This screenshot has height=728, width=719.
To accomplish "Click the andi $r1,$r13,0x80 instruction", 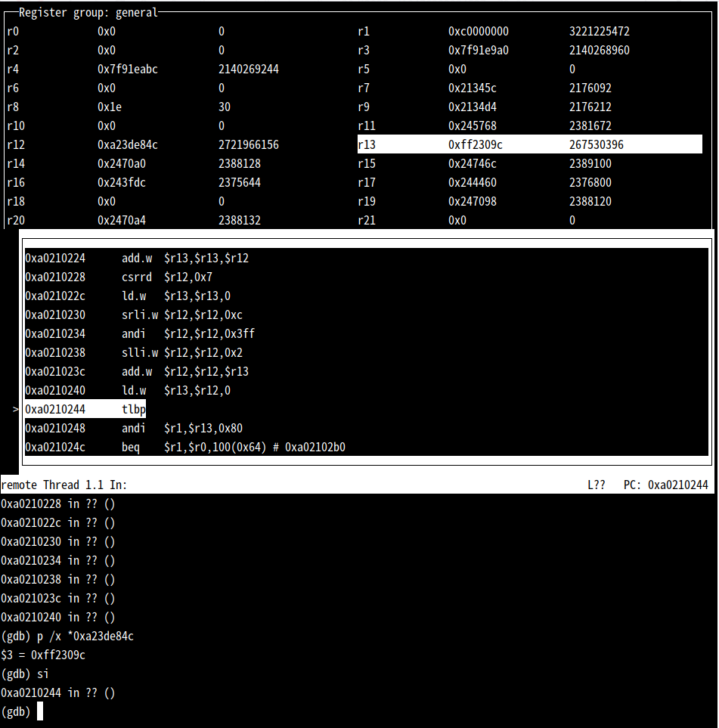I will [x=134, y=428].
